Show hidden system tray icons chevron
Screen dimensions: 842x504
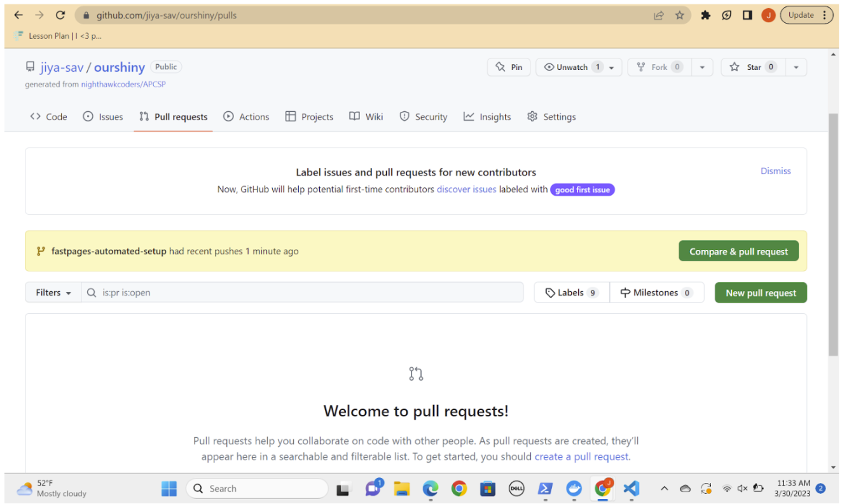[x=665, y=489]
